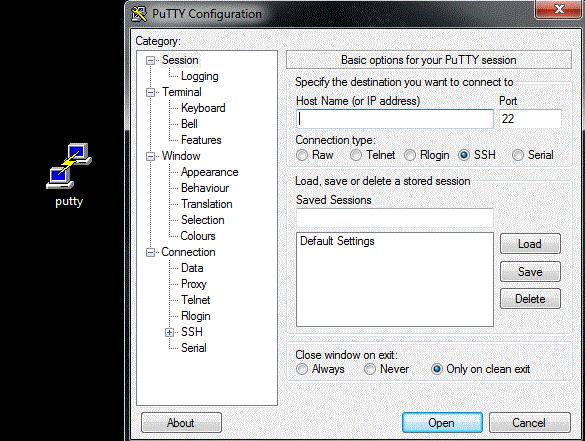This screenshot has height=441, width=585.
Task: Collapse the Connection tree node
Action: click(x=150, y=253)
